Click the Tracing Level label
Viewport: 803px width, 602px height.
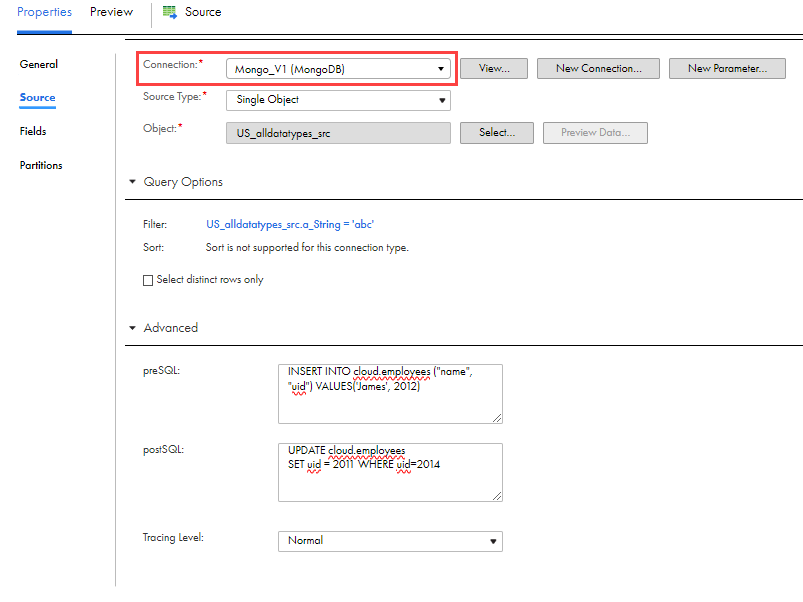(x=173, y=538)
